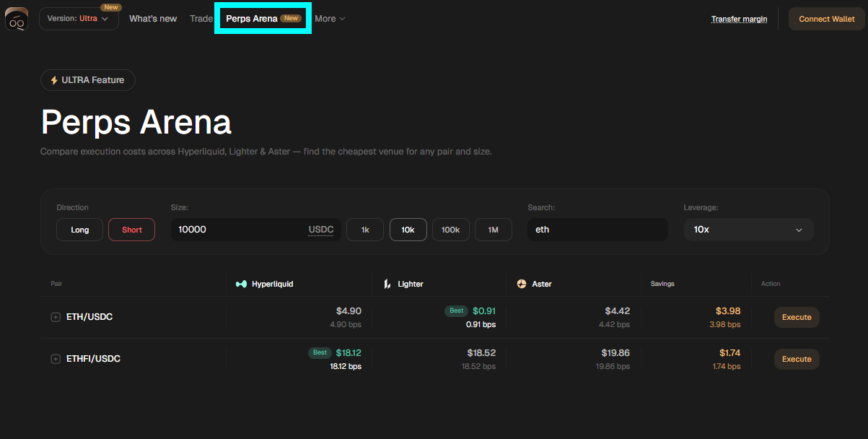Viewport: 868px width, 439px height.
Task: Select Long direction
Action: pos(80,230)
